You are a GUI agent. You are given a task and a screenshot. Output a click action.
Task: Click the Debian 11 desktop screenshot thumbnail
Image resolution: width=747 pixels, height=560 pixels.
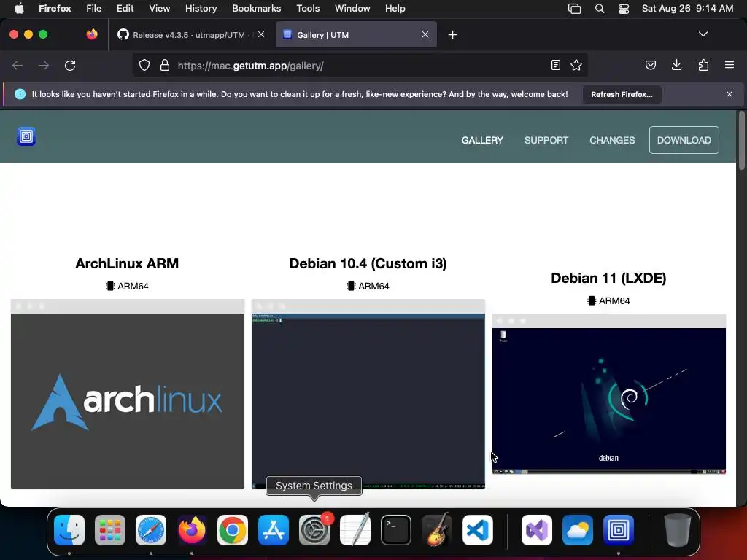[x=609, y=394]
